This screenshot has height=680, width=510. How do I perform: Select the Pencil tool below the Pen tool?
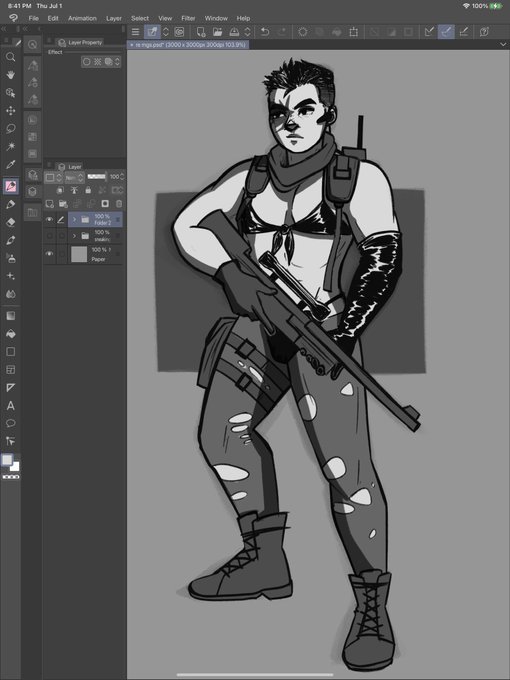coord(10,204)
